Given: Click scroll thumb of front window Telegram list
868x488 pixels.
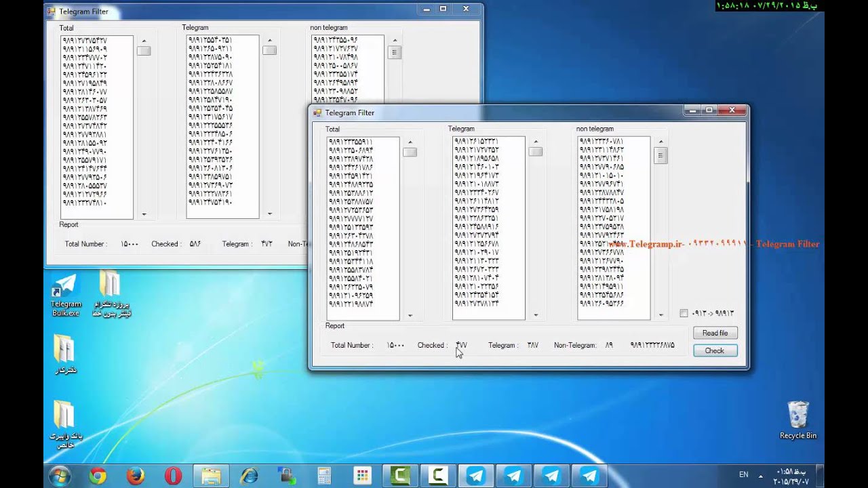Looking at the screenshot, I should pyautogui.click(x=536, y=152).
